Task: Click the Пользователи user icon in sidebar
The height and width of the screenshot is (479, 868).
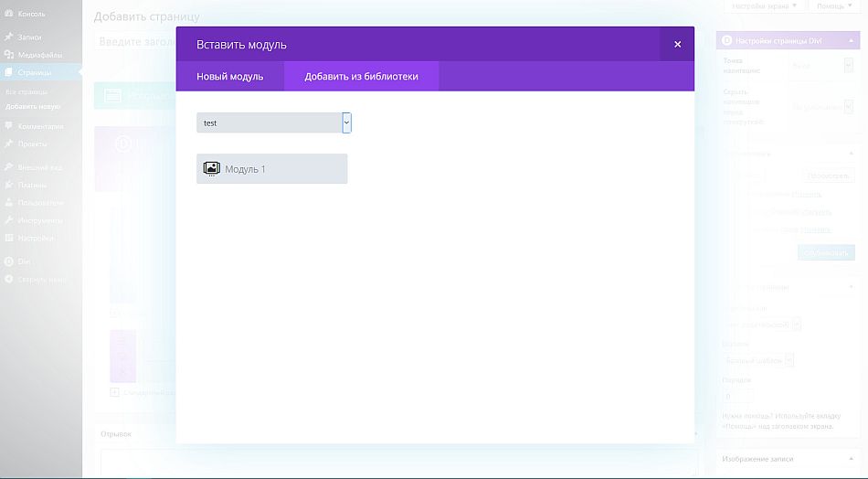Action: (x=9, y=202)
